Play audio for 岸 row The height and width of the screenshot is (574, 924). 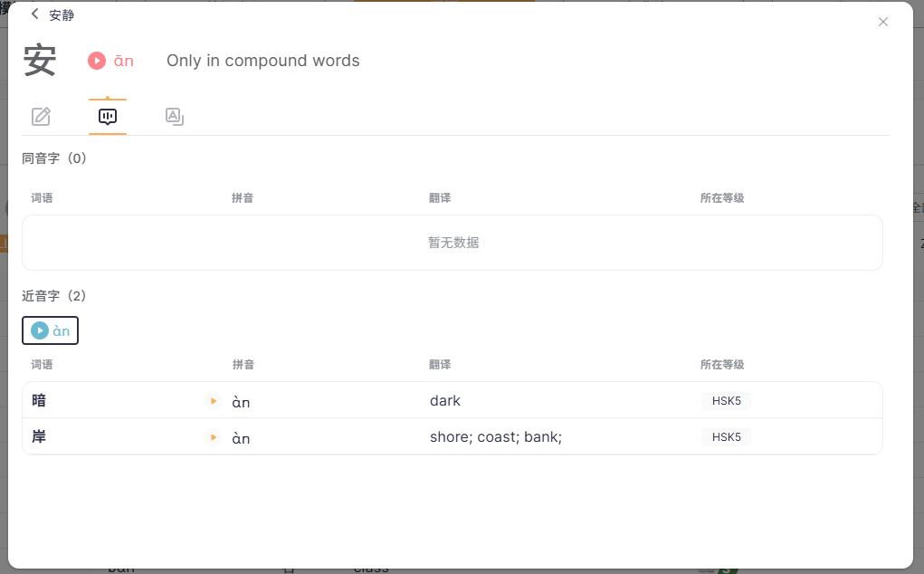(x=214, y=437)
